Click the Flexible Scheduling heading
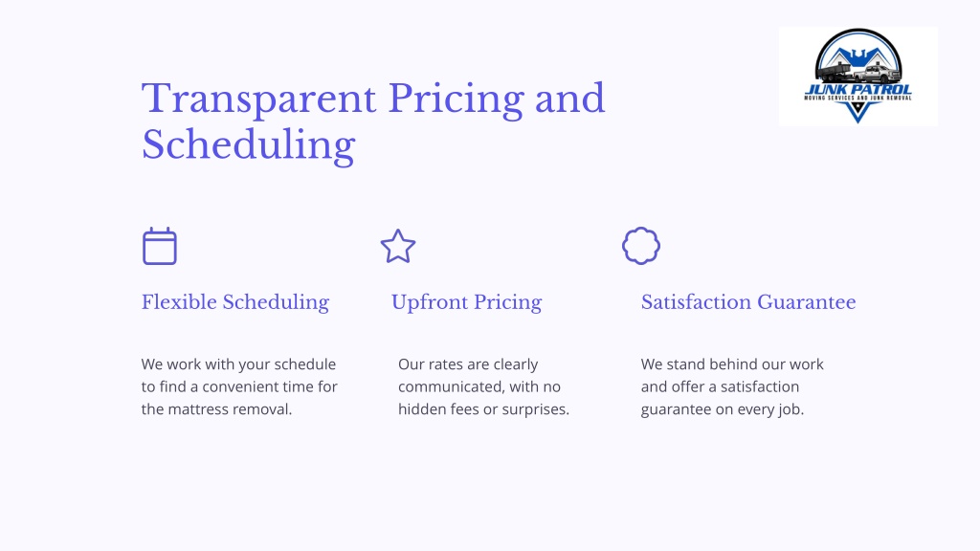 235,302
